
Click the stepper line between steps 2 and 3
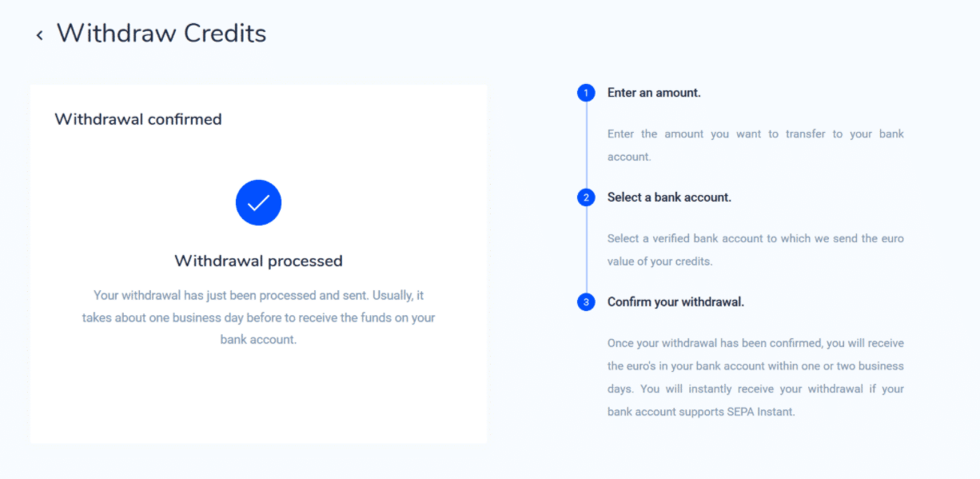[x=586, y=249]
